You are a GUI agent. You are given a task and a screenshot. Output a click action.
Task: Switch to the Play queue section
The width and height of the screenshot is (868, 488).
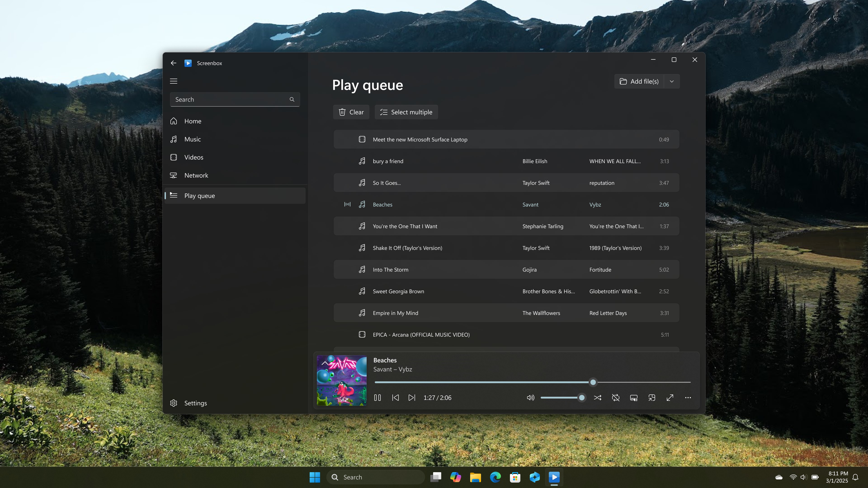click(x=199, y=195)
